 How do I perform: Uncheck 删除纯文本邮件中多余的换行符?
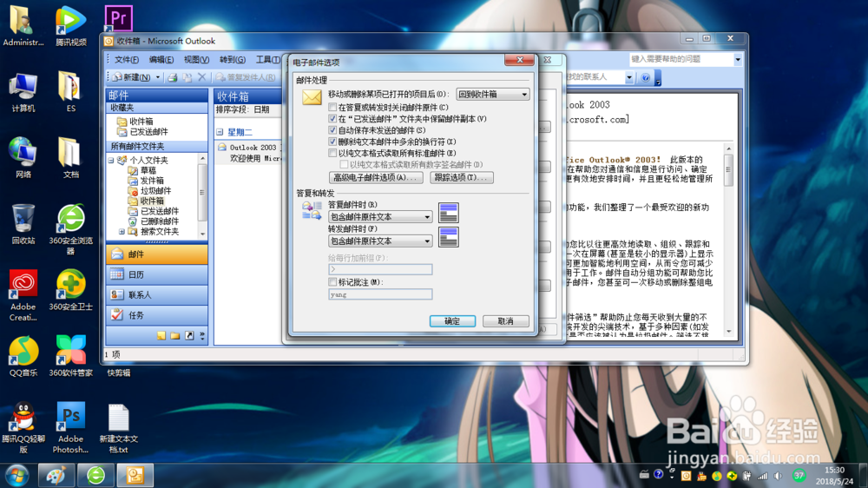[x=332, y=142]
